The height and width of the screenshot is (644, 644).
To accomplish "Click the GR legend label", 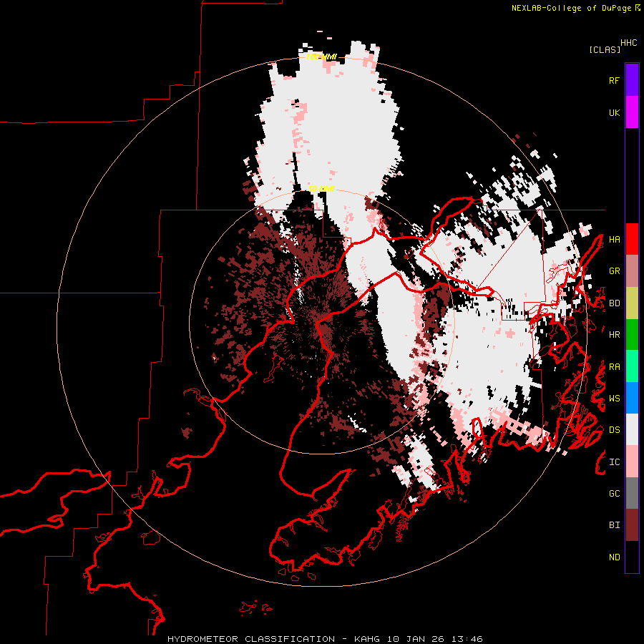I will [x=614, y=271].
